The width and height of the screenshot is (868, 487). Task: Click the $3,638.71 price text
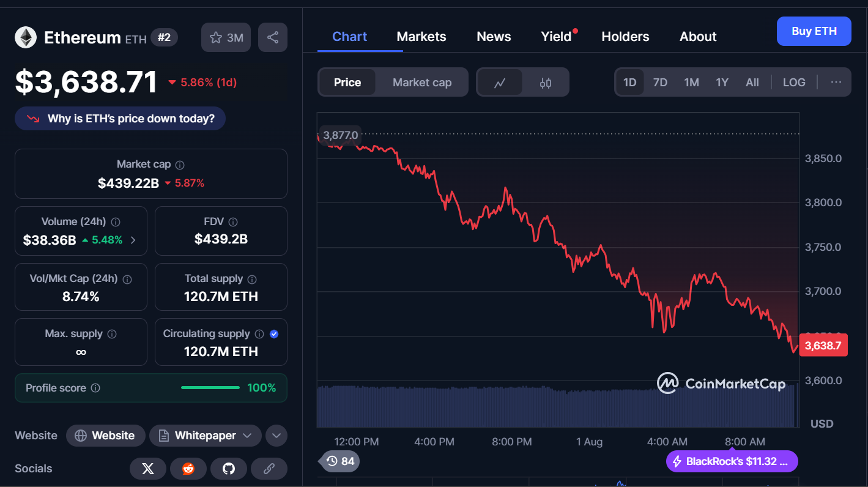tap(86, 82)
